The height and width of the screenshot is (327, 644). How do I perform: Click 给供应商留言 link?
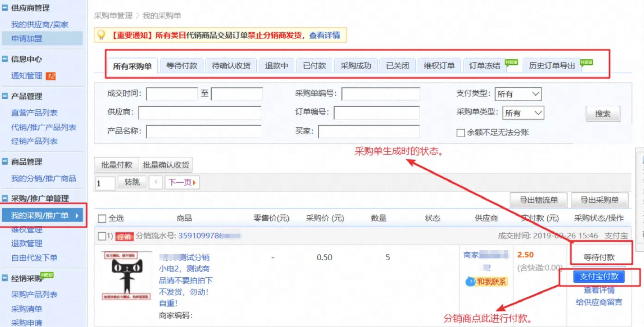[x=599, y=302]
